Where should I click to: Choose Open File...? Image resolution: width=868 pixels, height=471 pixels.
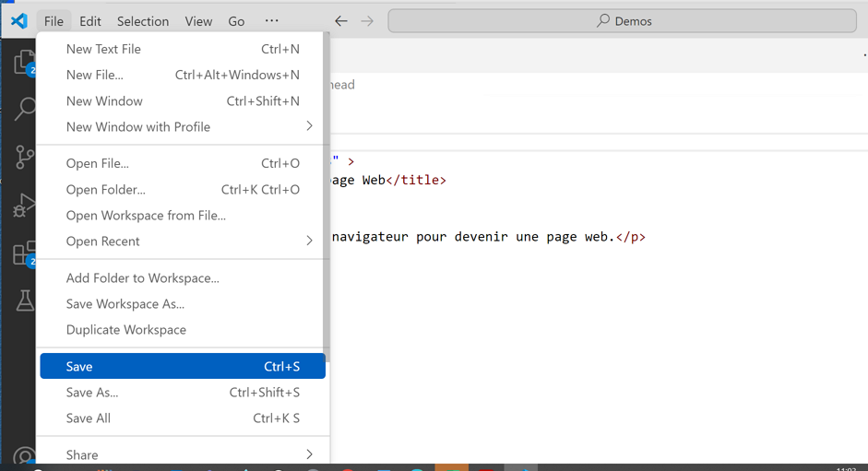[183, 163]
